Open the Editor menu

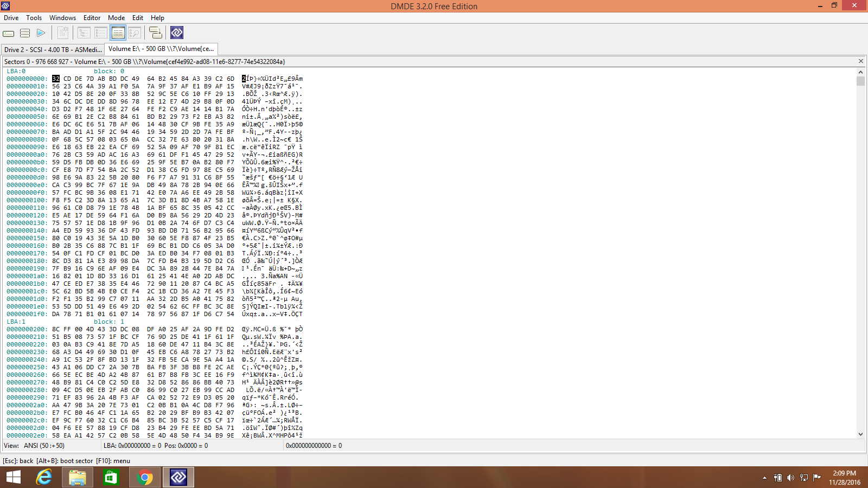[92, 18]
